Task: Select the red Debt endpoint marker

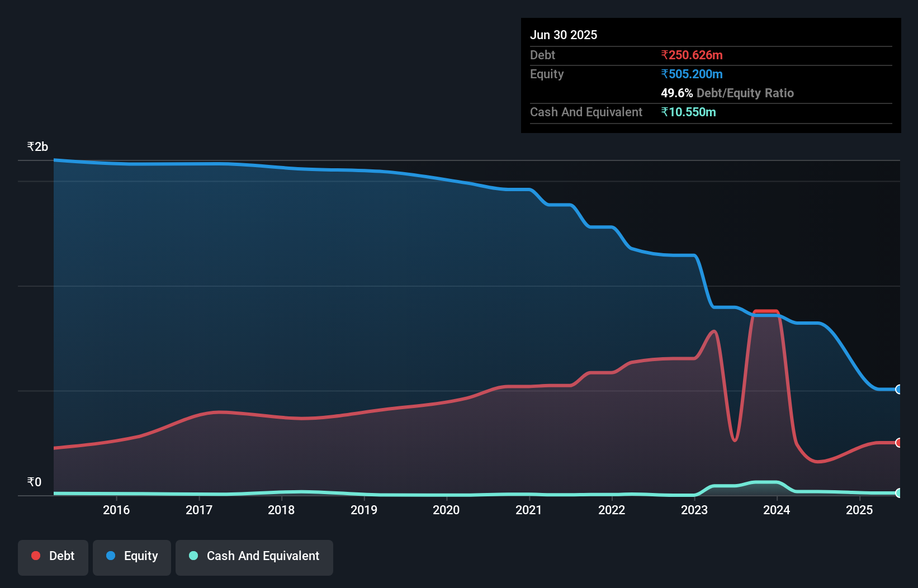Action: [899, 443]
